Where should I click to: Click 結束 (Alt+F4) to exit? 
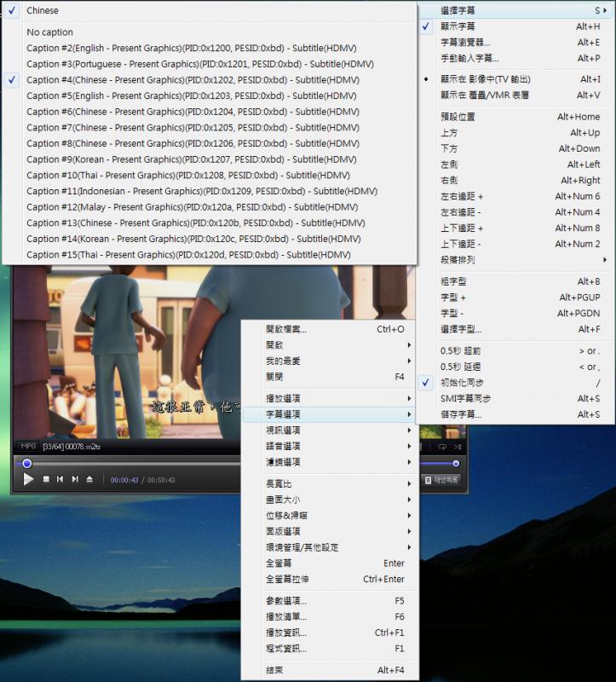[330, 670]
